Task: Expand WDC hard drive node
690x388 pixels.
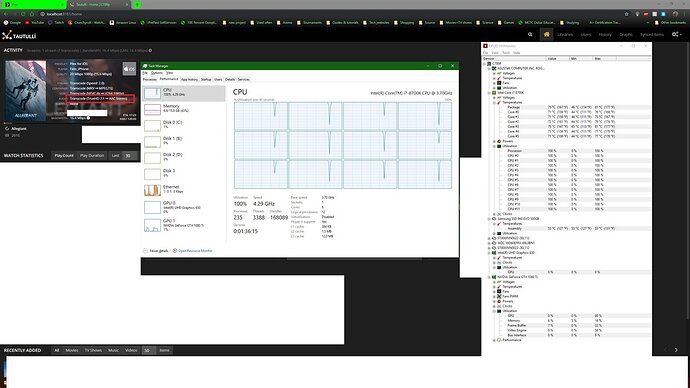Action: click(489, 243)
